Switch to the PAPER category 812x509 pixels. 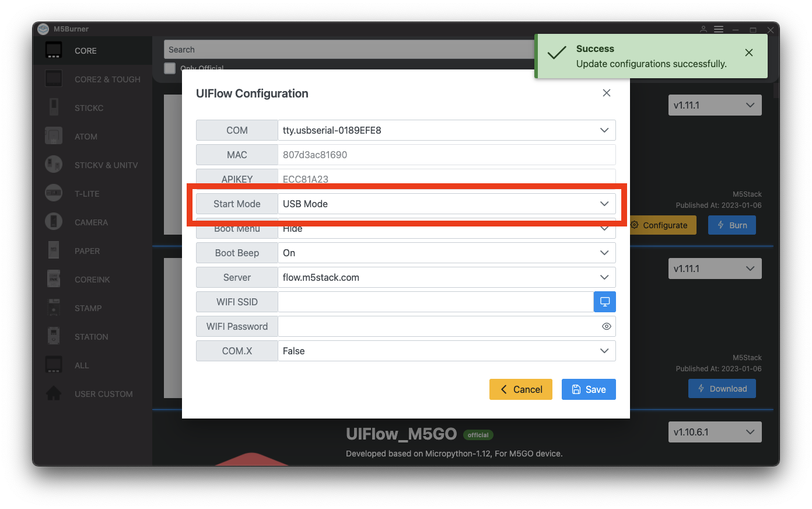click(87, 251)
